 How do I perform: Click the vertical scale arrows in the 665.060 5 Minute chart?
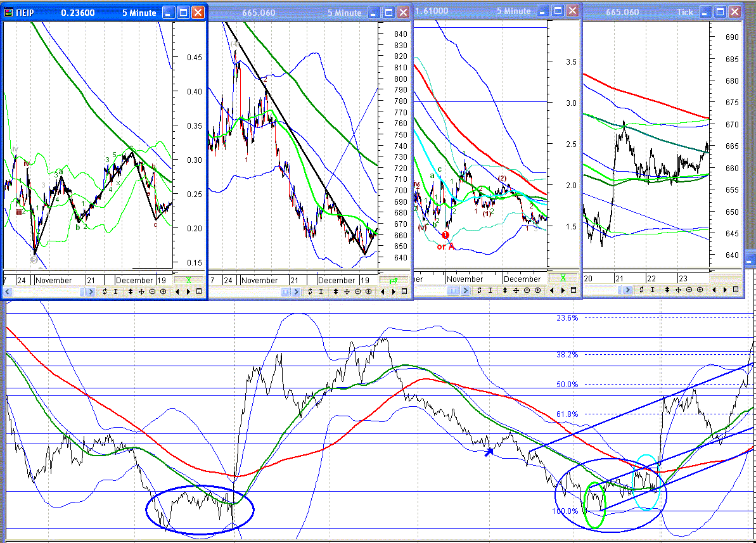click(336, 291)
